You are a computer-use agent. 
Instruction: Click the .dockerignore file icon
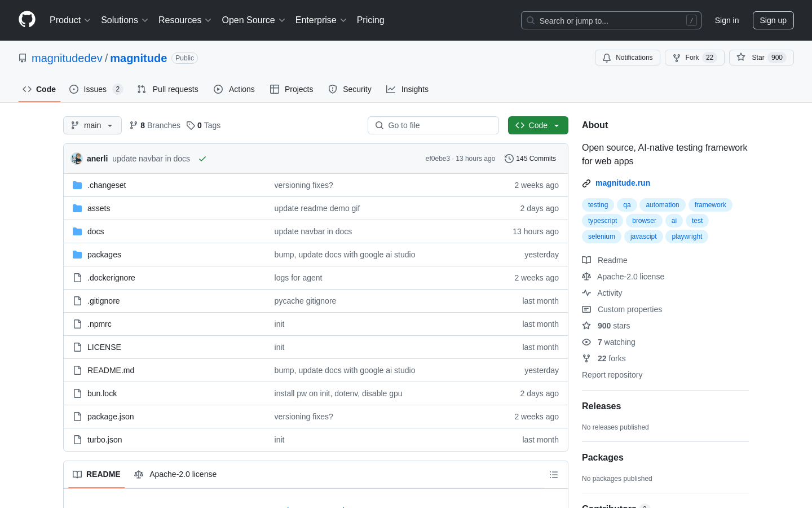point(77,278)
